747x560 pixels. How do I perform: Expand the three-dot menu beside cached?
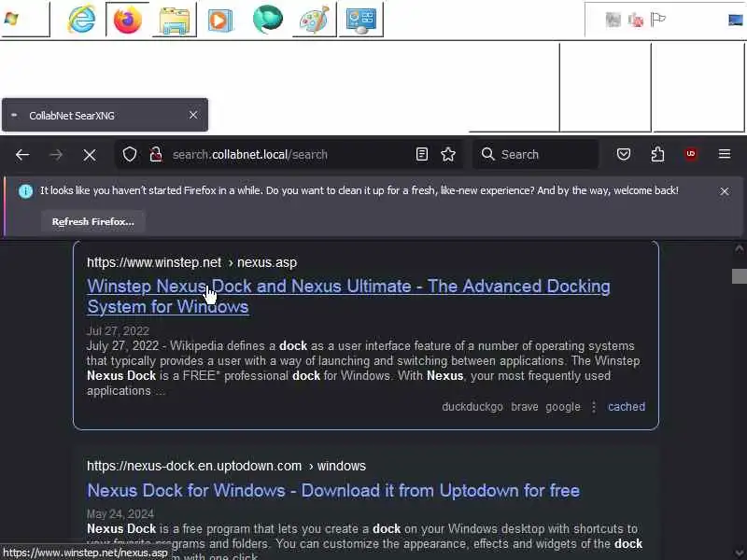[x=594, y=407]
